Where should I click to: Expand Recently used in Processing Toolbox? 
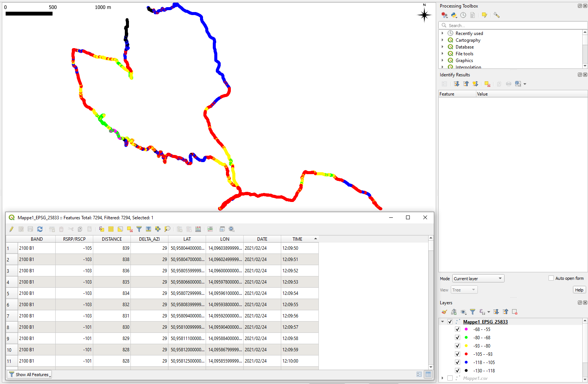[x=443, y=33]
